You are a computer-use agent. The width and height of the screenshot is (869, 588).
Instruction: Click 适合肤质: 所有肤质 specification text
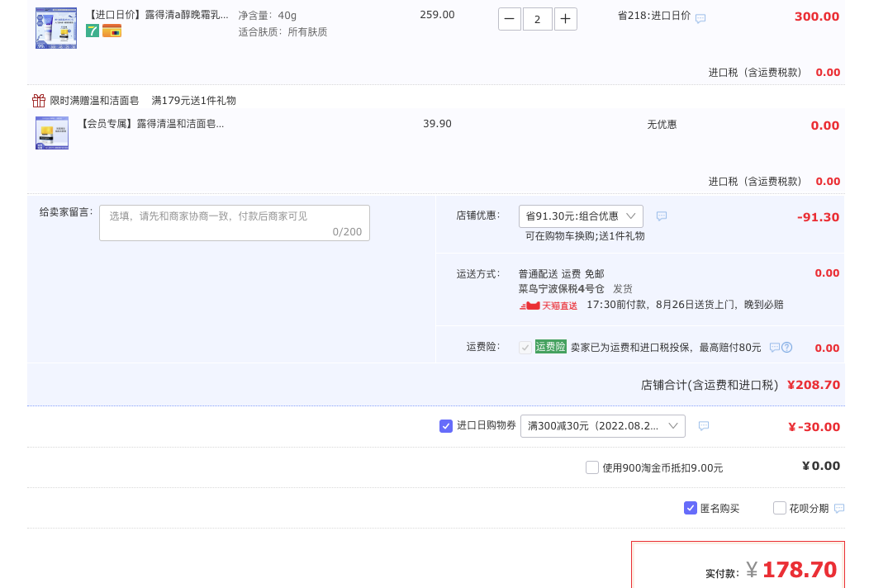(x=283, y=32)
